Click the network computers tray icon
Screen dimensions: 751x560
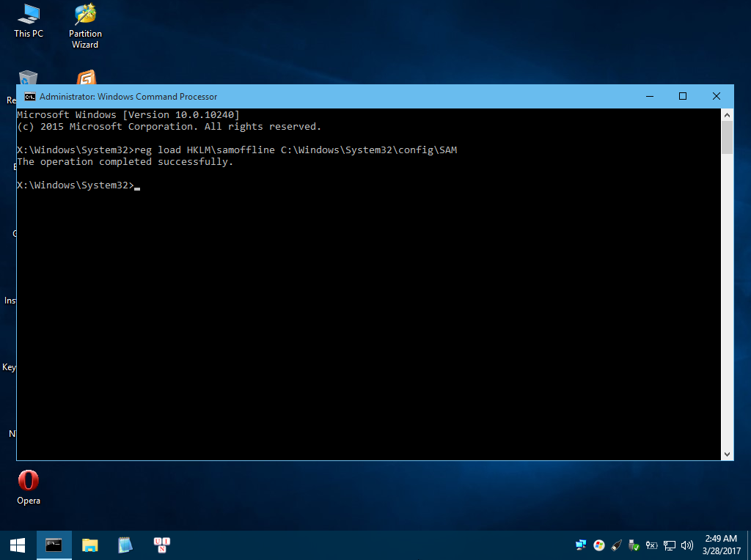[x=581, y=545]
